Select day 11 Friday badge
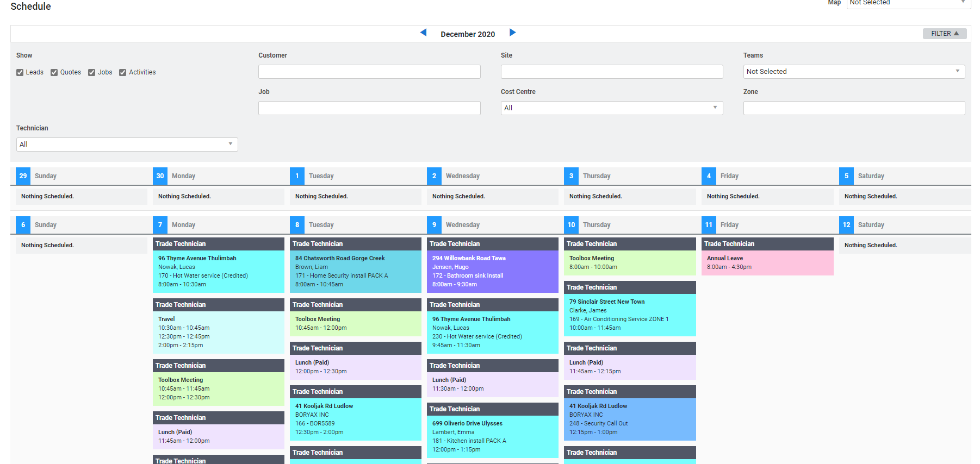980x464 pixels. pos(709,225)
